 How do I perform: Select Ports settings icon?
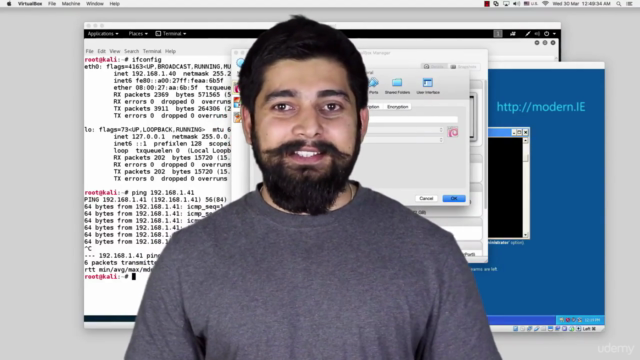click(373, 86)
